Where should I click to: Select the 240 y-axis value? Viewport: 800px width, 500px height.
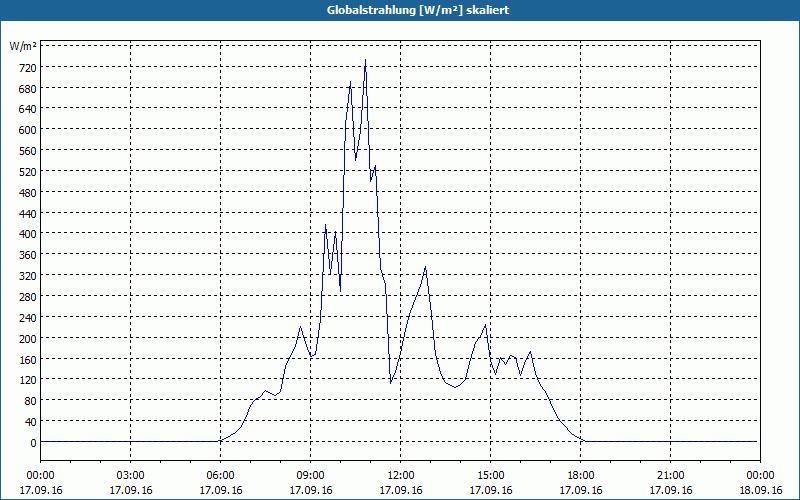click(28, 318)
